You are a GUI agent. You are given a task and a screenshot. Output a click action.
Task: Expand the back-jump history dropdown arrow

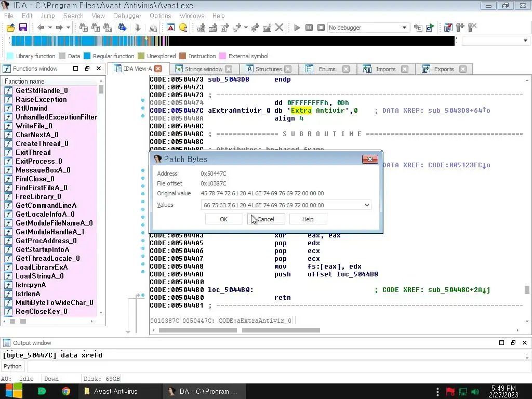point(50,28)
